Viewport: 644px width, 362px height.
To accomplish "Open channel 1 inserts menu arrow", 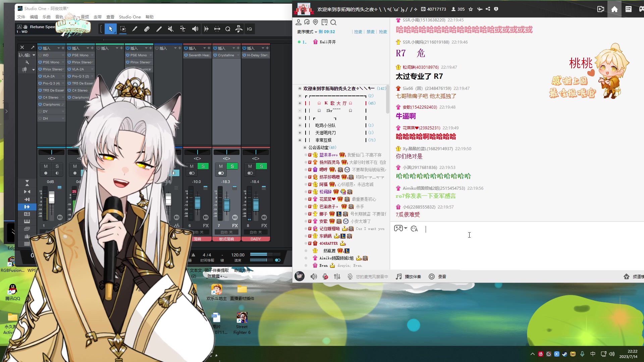I will [58, 48].
